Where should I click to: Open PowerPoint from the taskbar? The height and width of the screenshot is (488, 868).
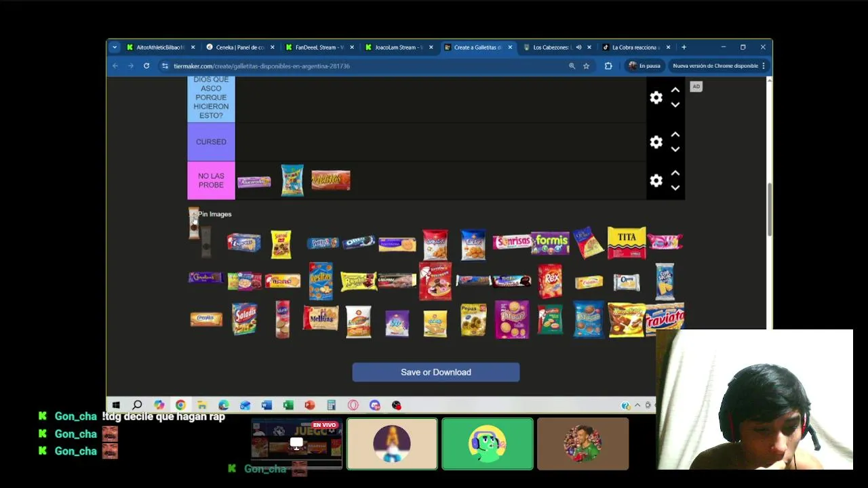(x=310, y=405)
